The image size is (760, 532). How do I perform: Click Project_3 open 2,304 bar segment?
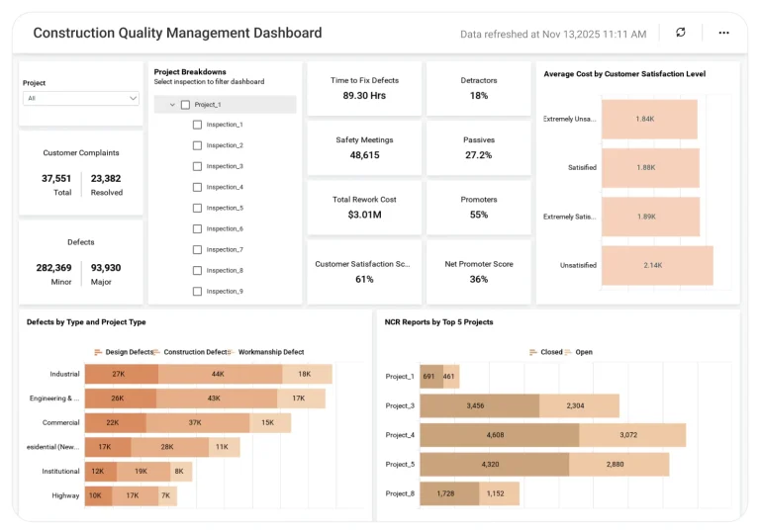tap(579, 406)
